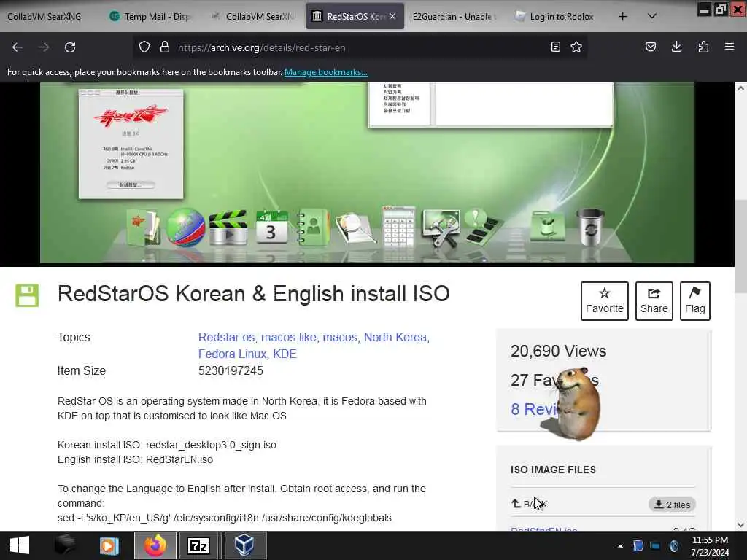Open the extensions puzzle icon
This screenshot has height=560, width=747.
(703, 47)
